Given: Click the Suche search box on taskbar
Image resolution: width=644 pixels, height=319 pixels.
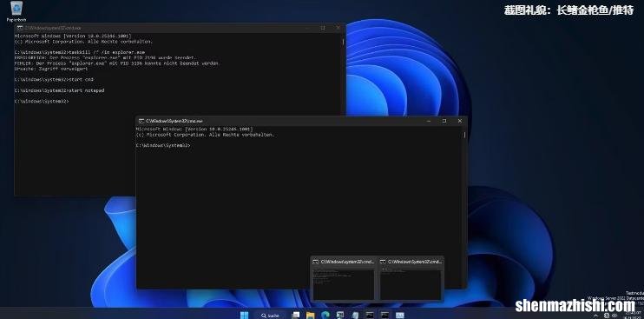Looking at the screenshot, I should tap(270, 316).
